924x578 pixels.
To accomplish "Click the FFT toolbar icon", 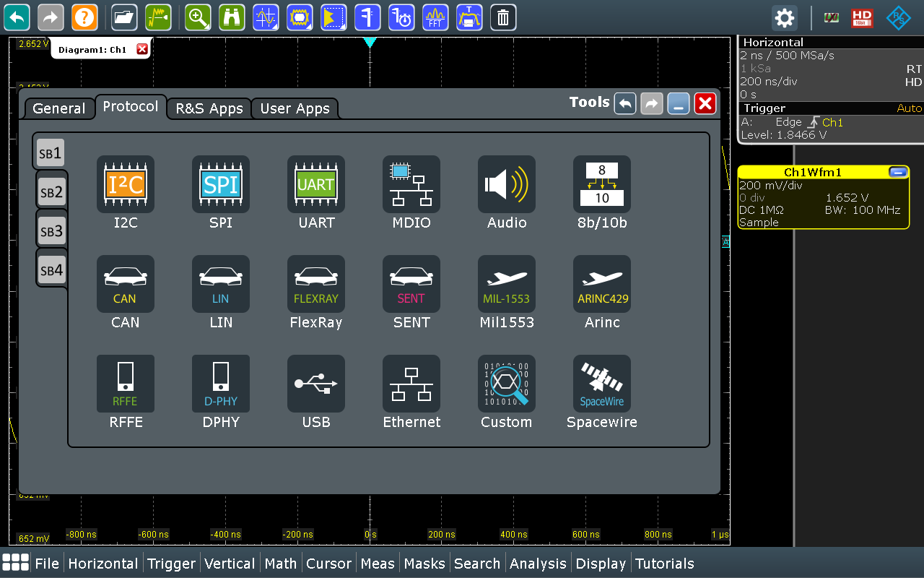I will point(435,17).
